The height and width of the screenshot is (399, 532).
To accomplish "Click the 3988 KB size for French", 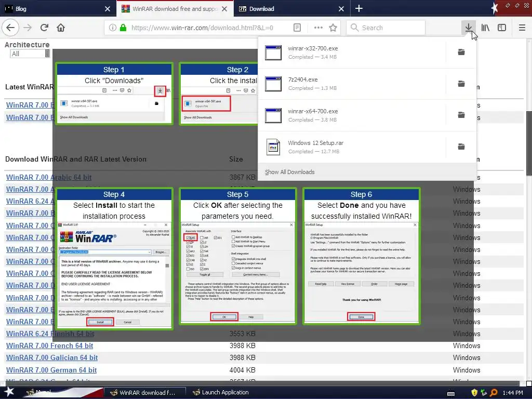I will point(242,345).
